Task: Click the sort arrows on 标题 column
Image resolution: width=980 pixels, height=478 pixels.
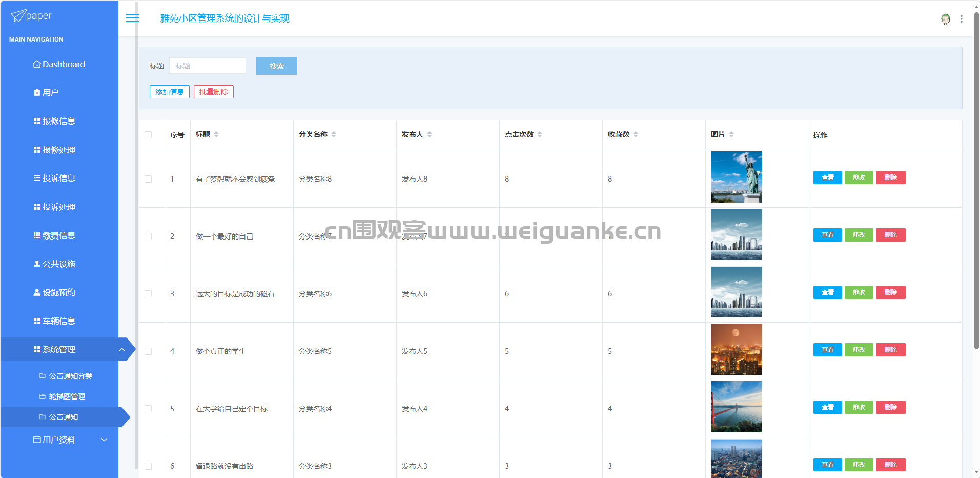Action: (216, 134)
